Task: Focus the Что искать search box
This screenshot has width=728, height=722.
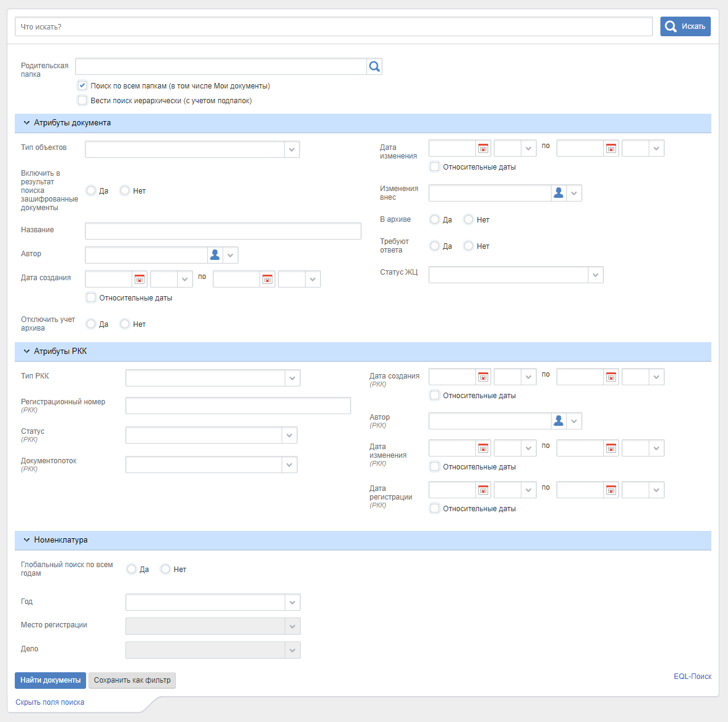Action: 333,26
